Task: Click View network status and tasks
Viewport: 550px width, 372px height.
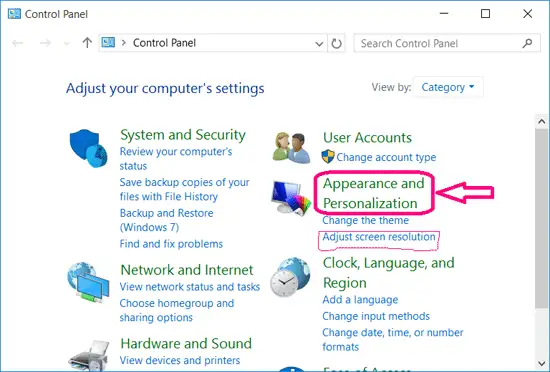Action: pos(190,286)
